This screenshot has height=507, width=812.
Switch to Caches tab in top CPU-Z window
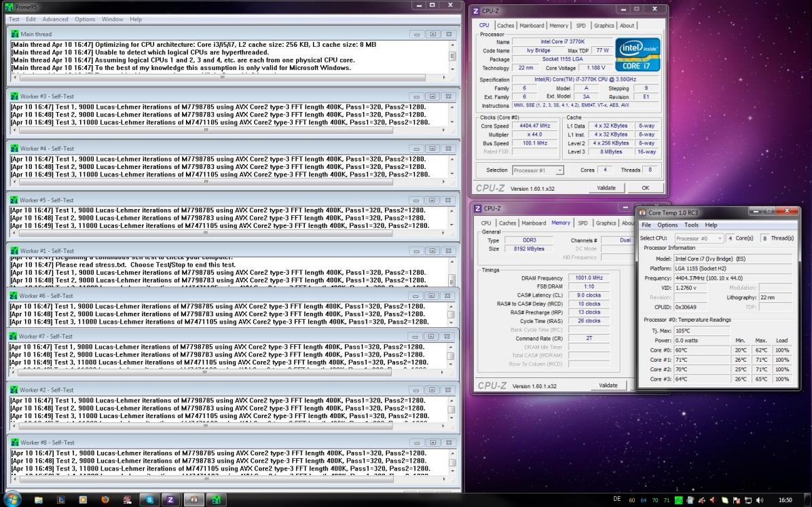click(x=505, y=25)
